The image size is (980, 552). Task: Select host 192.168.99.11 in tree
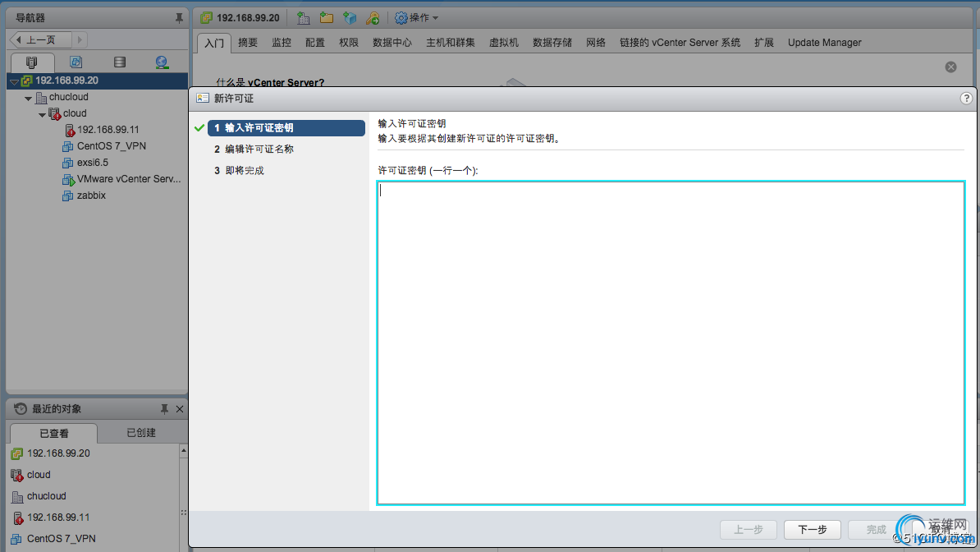[108, 130]
